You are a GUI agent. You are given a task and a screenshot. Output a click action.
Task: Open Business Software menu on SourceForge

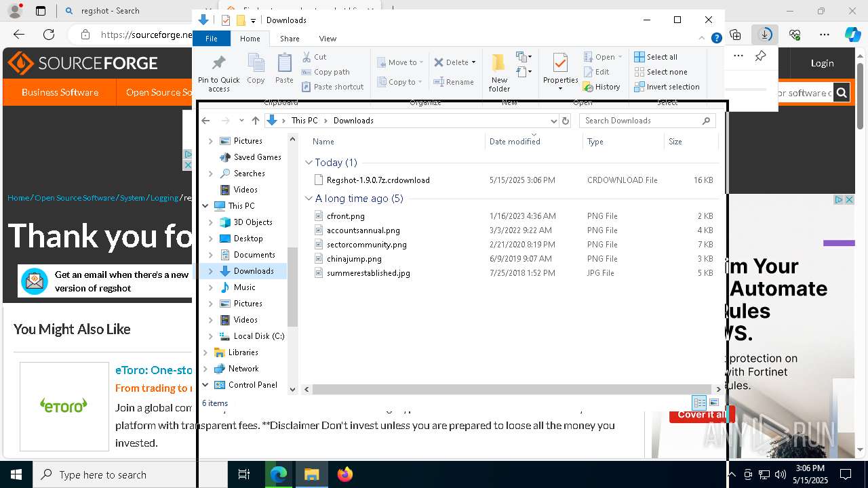coord(60,92)
